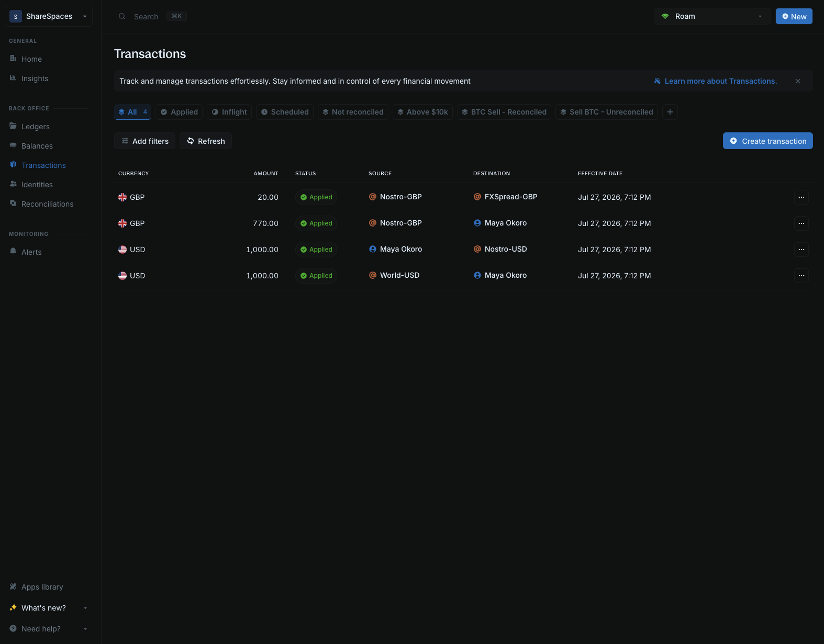Click US flag on World-USD row

(123, 276)
